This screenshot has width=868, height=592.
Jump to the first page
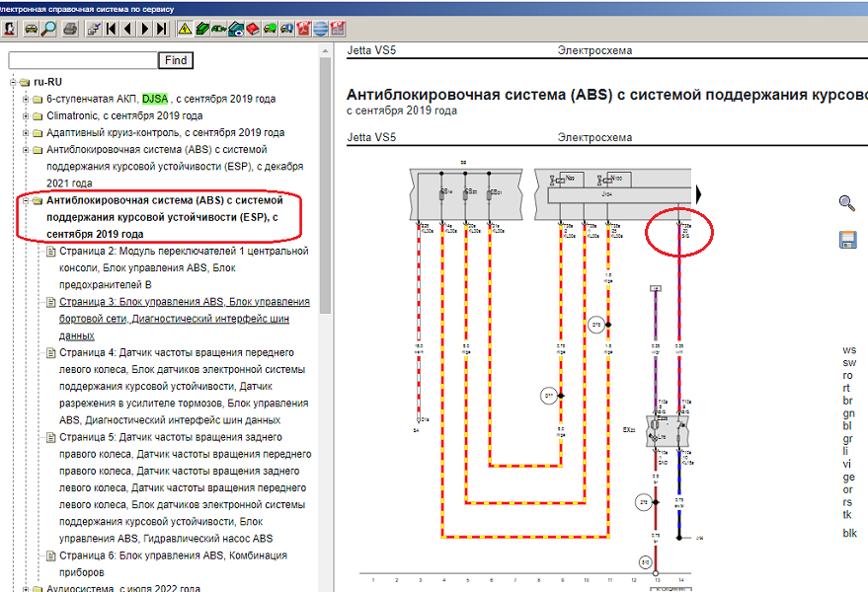pyautogui.click(x=112, y=29)
